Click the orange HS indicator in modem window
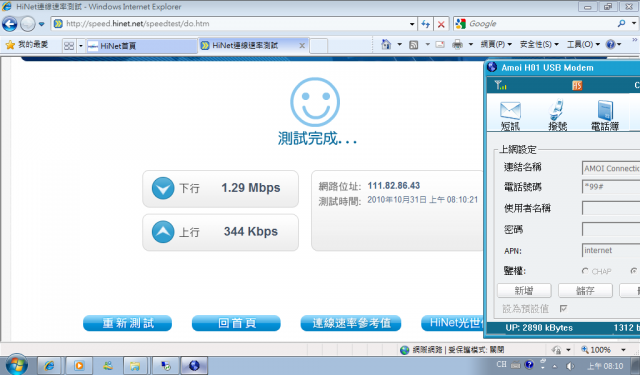The height and width of the screenshot is (375, 640). 577,85
